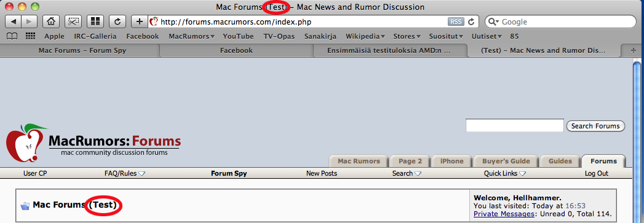Open Apple bookmark in bookmarks bar
The width and height of the screenshot is (644, 223).
(x=54, y=36)
